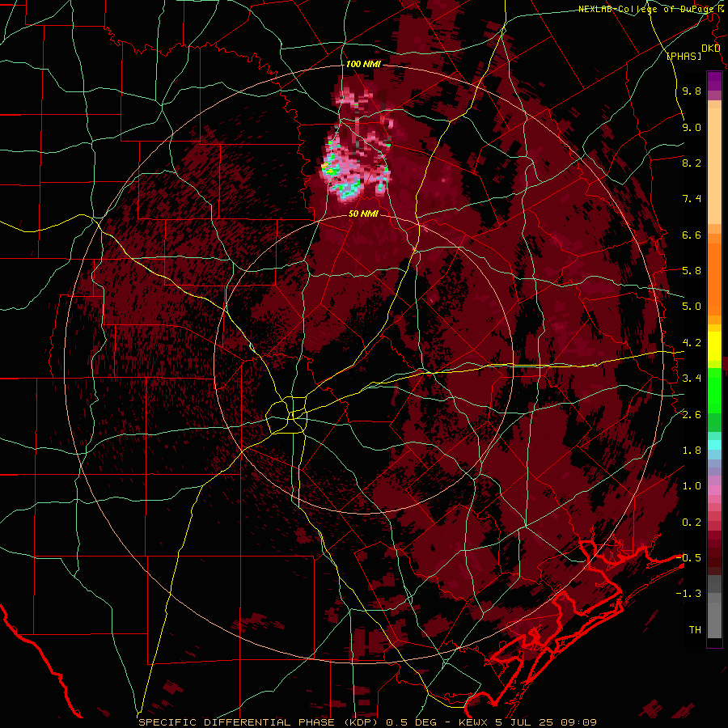Click the 5.8 value on the color scale
728x728 pixels.
(x=692, y=271)
